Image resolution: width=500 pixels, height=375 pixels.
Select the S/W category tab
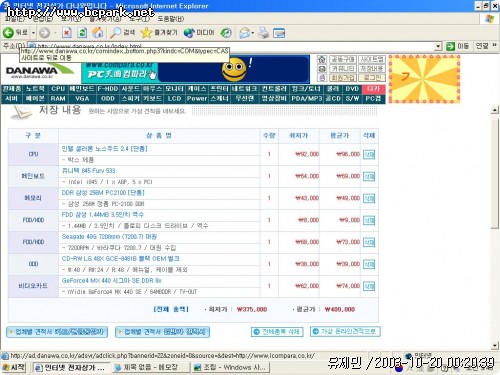coord(352,98)
